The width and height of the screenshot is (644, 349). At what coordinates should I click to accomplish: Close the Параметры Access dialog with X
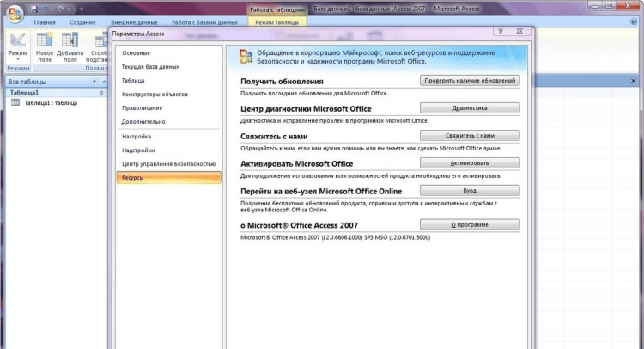(x=519, y=31)
